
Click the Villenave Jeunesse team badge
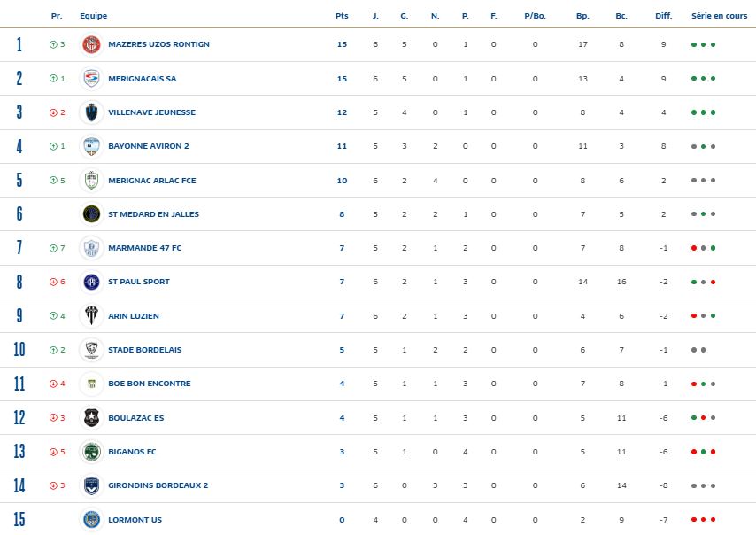92,112
